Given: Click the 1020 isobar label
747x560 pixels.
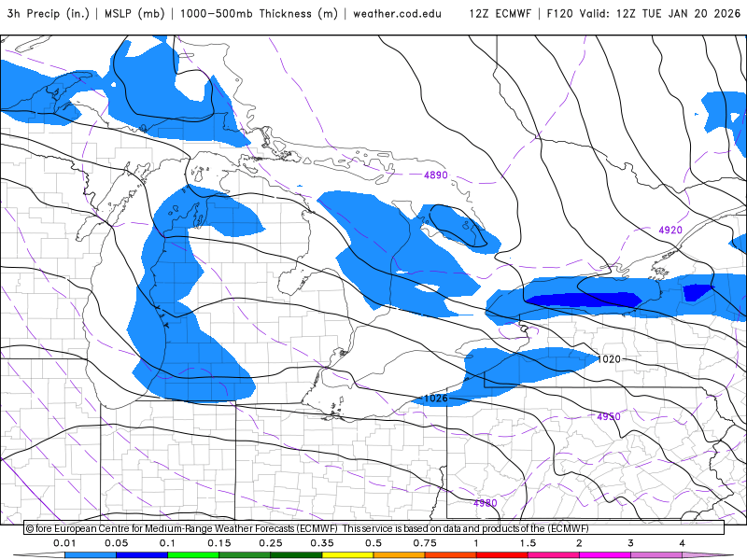Looking at the screenshot, I should (609, 359).
